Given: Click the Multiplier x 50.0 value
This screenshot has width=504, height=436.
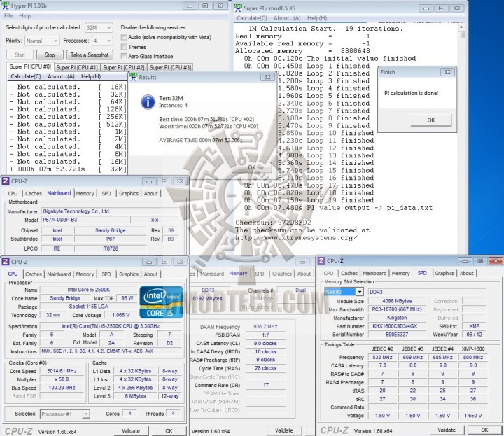Looking at the screenshot, I should tap(62, 379).
